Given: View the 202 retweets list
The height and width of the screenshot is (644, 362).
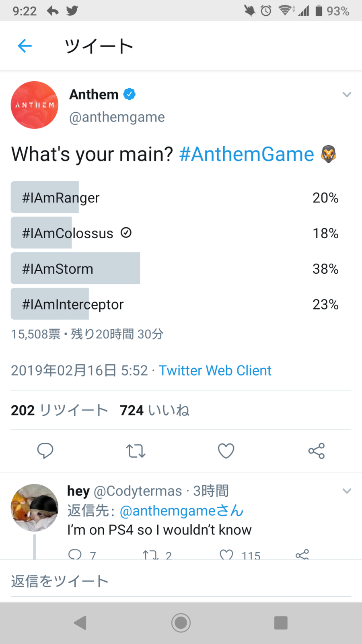Looking at the screenshot, I should [60, 410].
